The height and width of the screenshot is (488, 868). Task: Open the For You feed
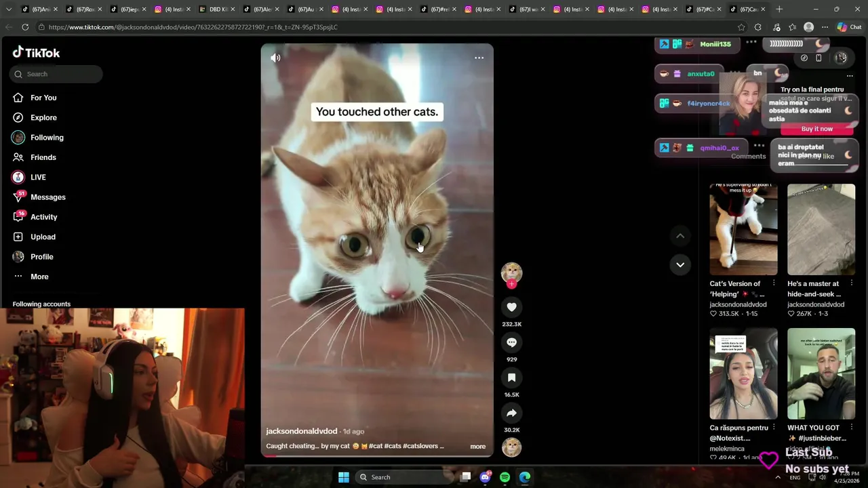pyautogui.click(x=43, y=98)
